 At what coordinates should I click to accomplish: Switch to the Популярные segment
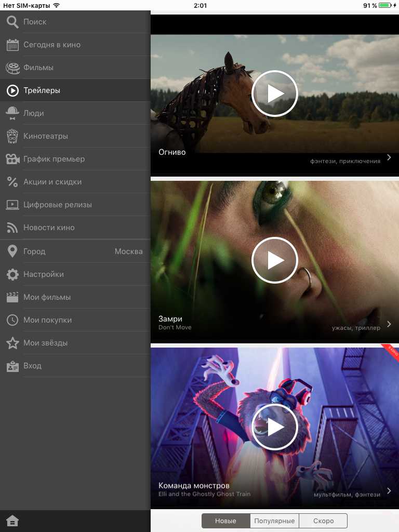pyautogui.click(x=274, y=521)
